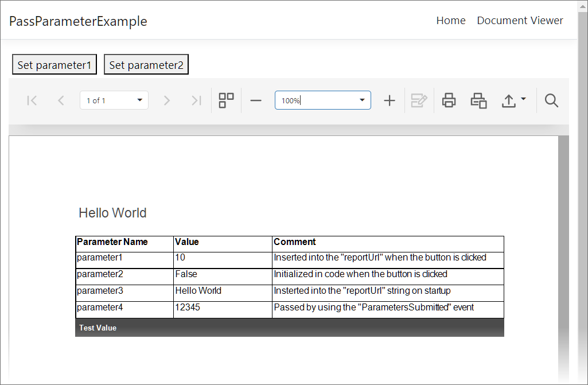
Task: Go to the next page of the document
Action: click(x=166, y=100)
